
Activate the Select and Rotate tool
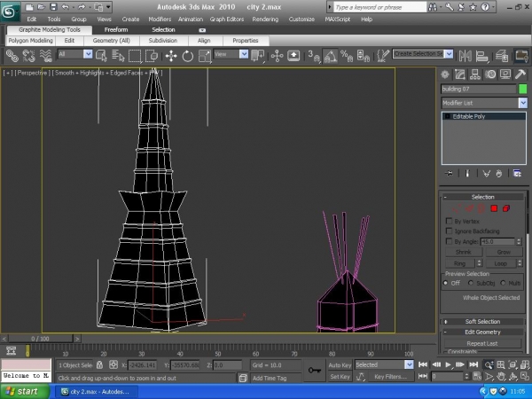(188, 56)
